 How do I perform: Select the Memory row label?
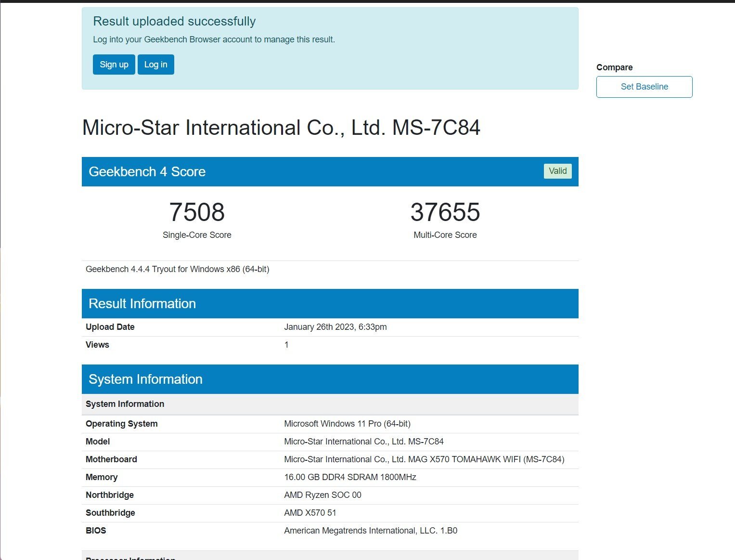point(102,477)
